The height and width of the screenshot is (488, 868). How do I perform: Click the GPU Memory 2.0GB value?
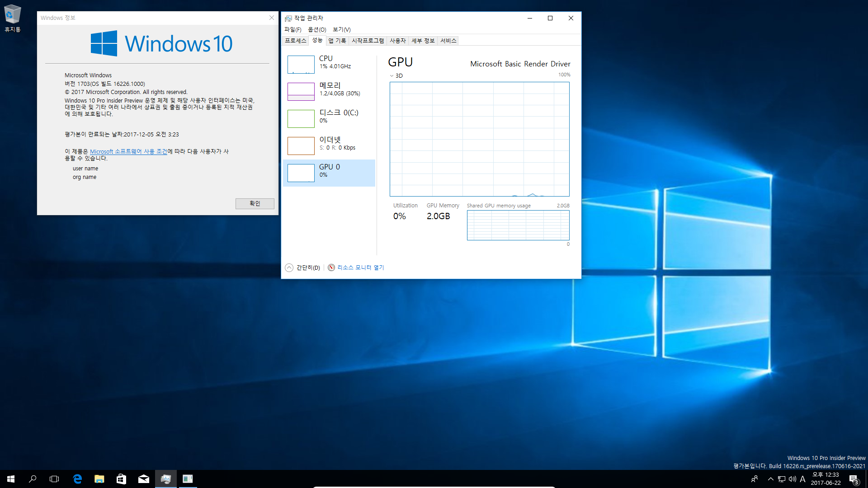pos(438,216)
